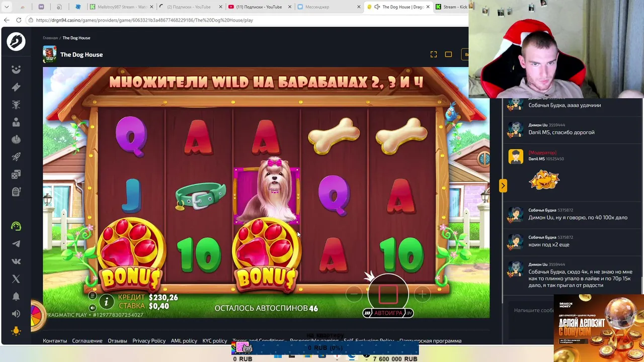Viewport: 644px width, 362px height.
Task: Open the dice games sidebar icon
Action: (x=16, y=174)
